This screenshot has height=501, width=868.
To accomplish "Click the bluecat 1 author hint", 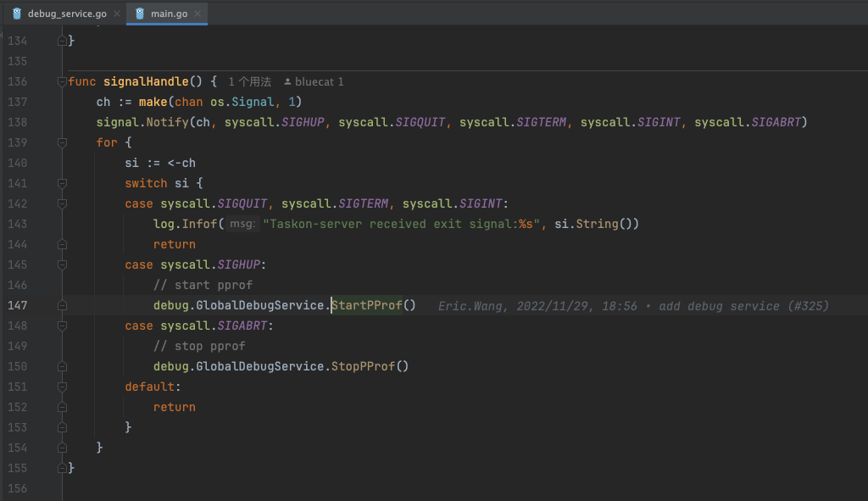I will 319,82.
